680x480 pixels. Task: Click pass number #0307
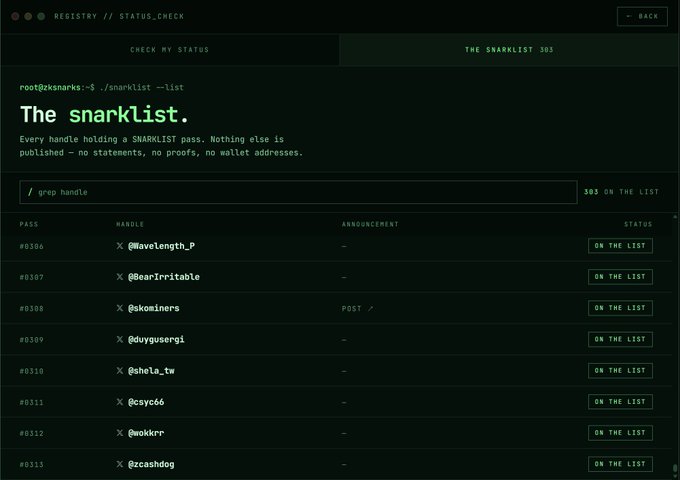pyautogui.click(x=32, y=277)
